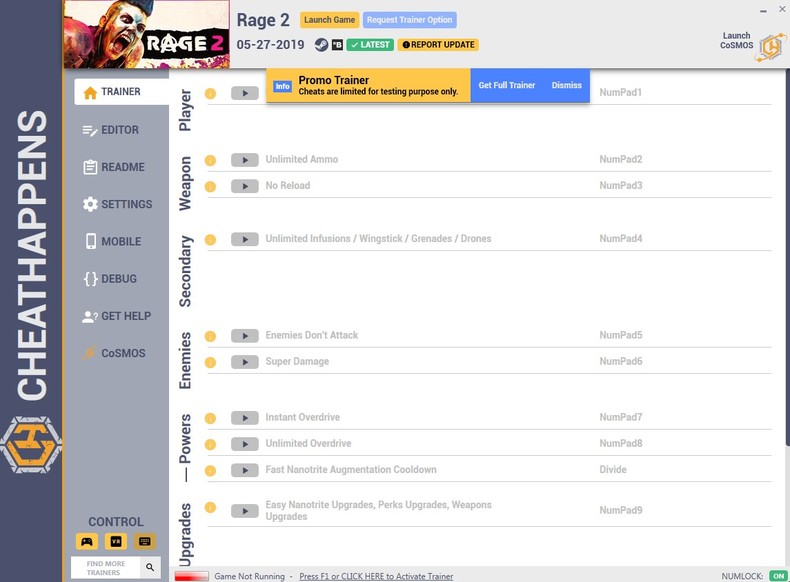Image resolution: width=790 pixels, height=582 pixels.
Task: Toggle the NUMLOCK ON indicator
Action: [x=778, y=576]
